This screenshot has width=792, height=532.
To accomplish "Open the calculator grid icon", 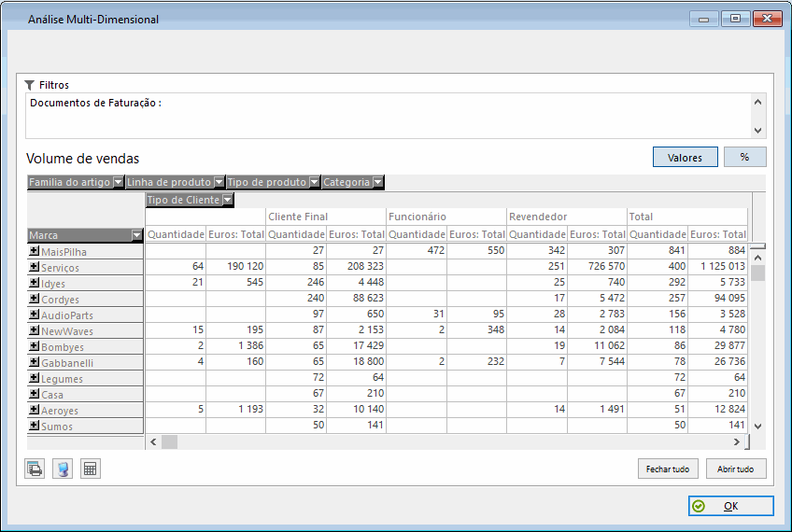I will pyautogui.click(x=91, y=469).
